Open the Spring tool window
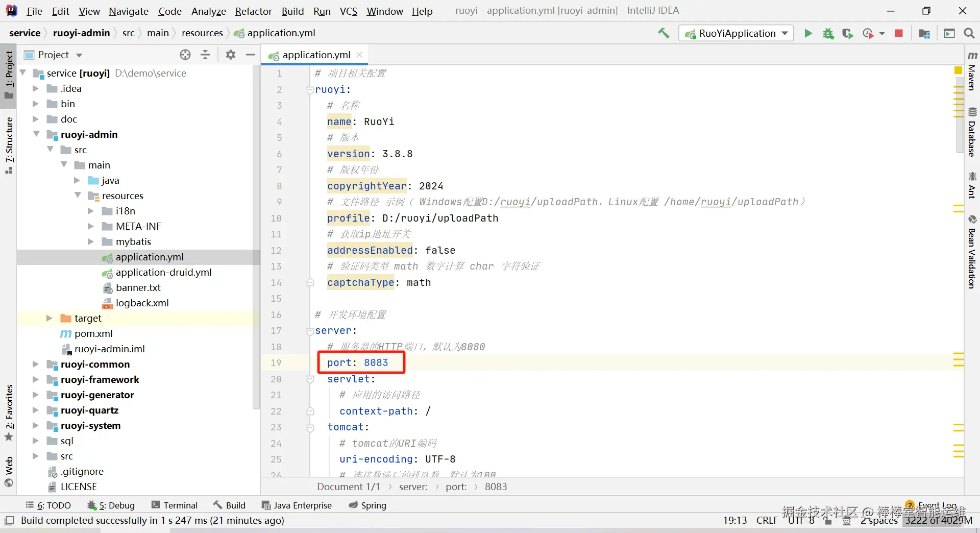This screenshot has width=980, height=533. [x=367, y=505]
